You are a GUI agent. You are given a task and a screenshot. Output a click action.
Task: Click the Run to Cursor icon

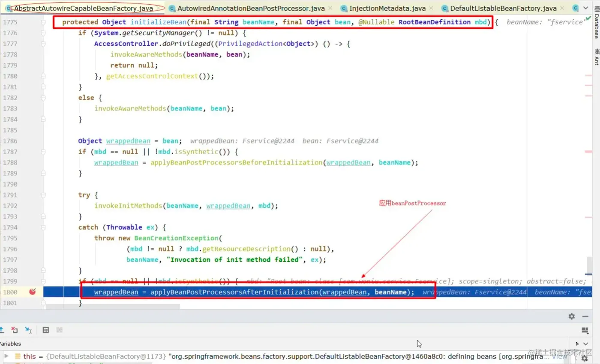click(x=28, y=330)
